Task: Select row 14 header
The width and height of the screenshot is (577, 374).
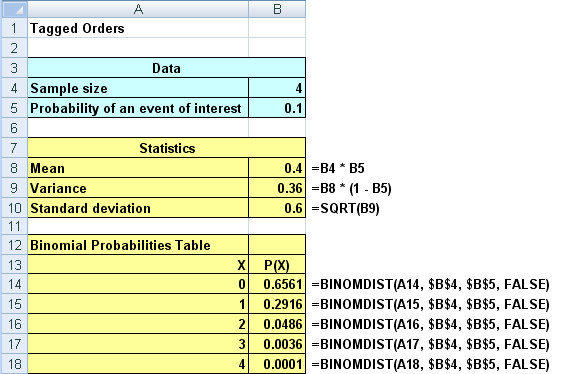Action: pos(15,284)
